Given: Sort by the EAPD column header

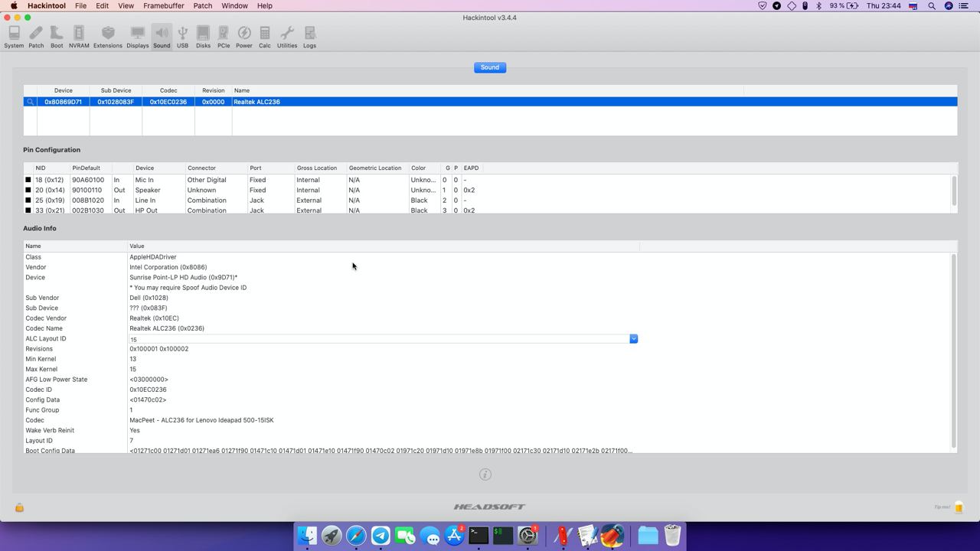Looking at the screenshot, I should pyautogui.click(x=471, y=168).
